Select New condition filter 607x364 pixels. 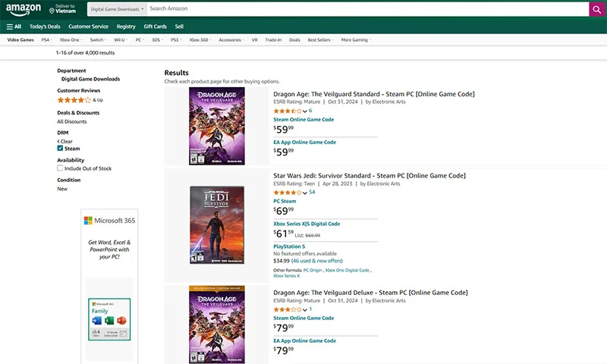coord(62,189)
